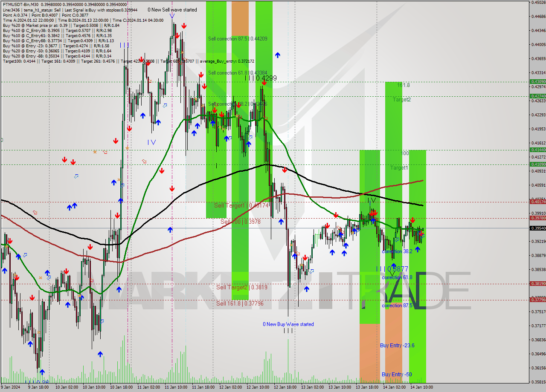Image resolution: width=546 pixels, height=392 pixels.
Task: Click the '9 Jan 18:00' time axis label
Action: [x=39, y=387]
